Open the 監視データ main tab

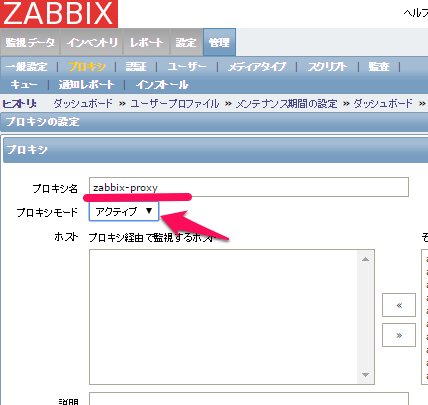click(30, 42)
